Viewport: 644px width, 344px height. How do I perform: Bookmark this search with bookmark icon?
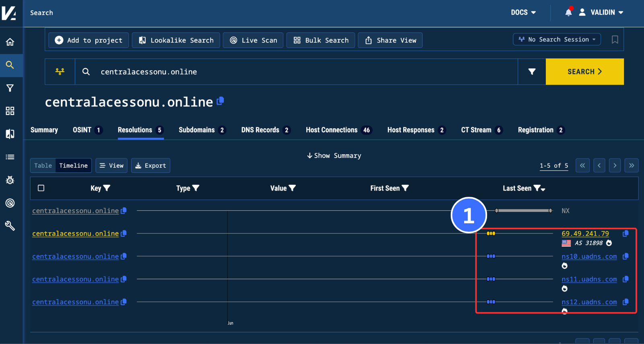coord(615,39)
